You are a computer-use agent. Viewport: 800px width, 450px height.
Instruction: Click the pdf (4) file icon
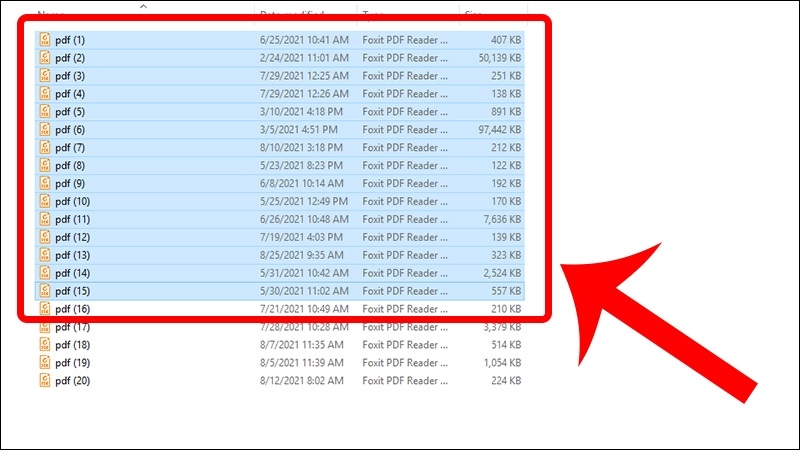(x=45, y=93)
